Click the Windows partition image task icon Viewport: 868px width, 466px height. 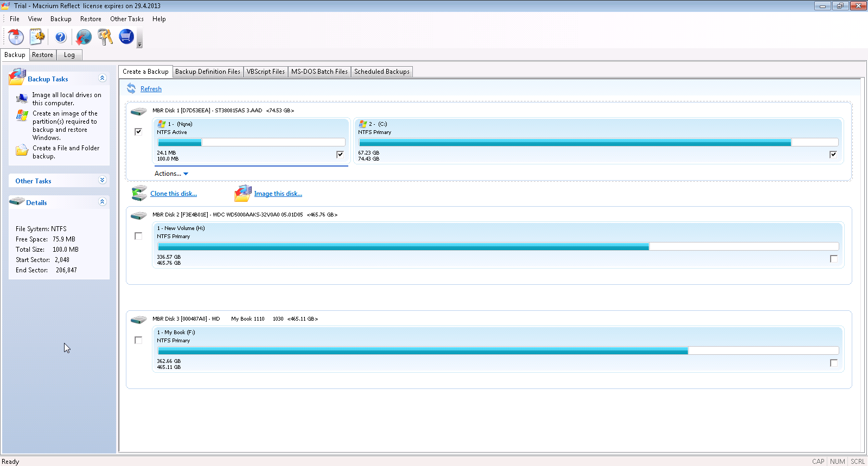click(22, 115)
